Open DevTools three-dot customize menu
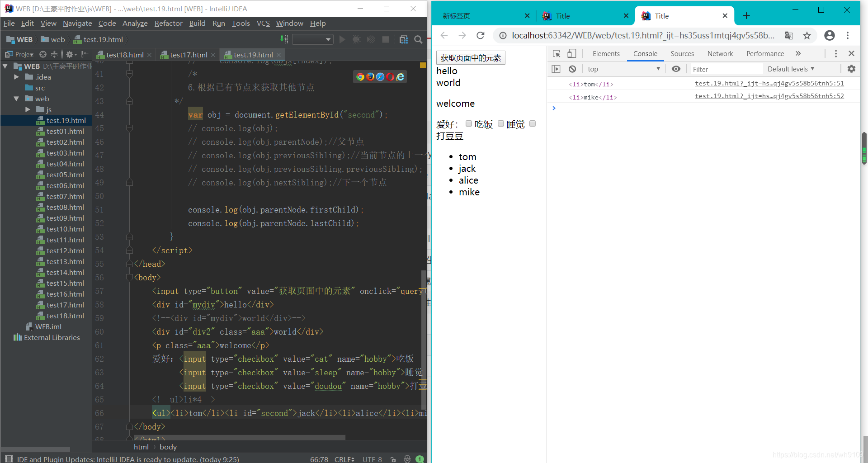Viewport: 868px width, 463px height. tap(836, 53)
